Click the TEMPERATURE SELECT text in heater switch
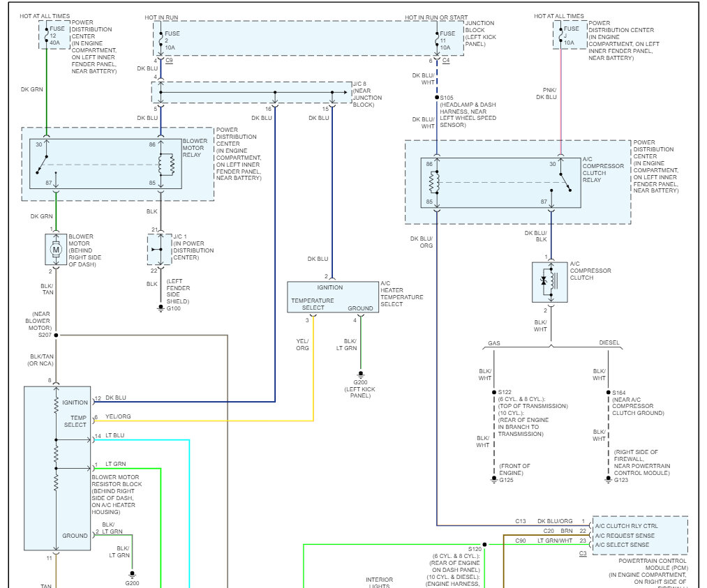Image resolution: width=707 pixels, height=588 pixels. point(313,304)
